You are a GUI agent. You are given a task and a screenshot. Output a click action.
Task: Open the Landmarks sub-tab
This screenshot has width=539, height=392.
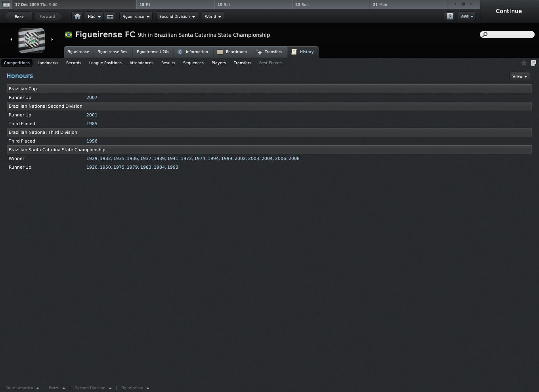click(48, 63)
